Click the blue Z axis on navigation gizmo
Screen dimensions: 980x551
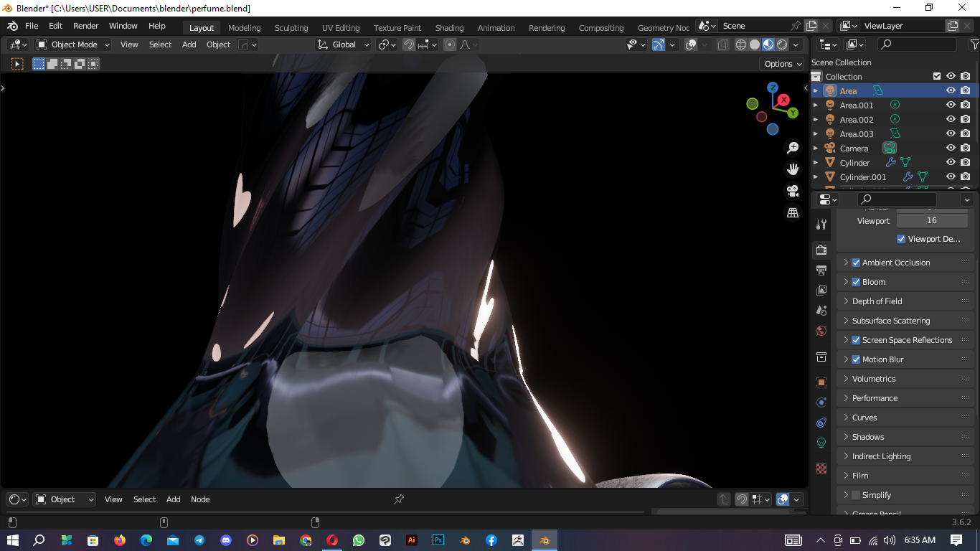[x=773, y=88]
